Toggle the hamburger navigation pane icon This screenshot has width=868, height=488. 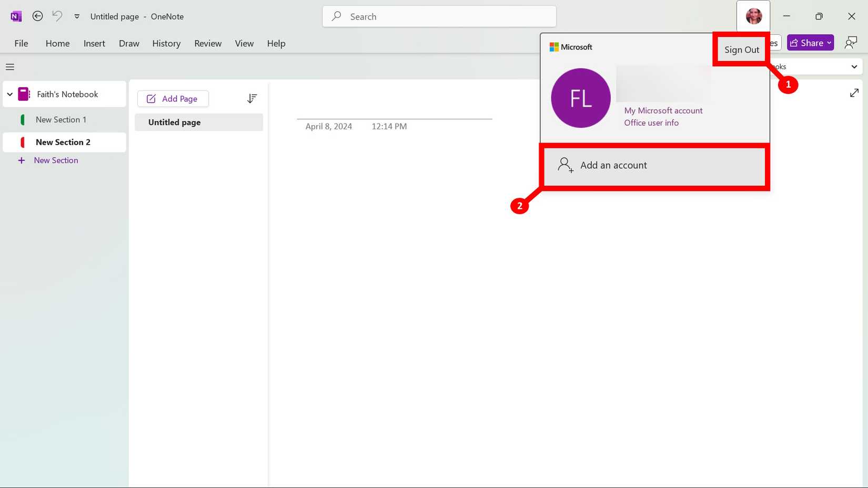[x=10, y=67]
